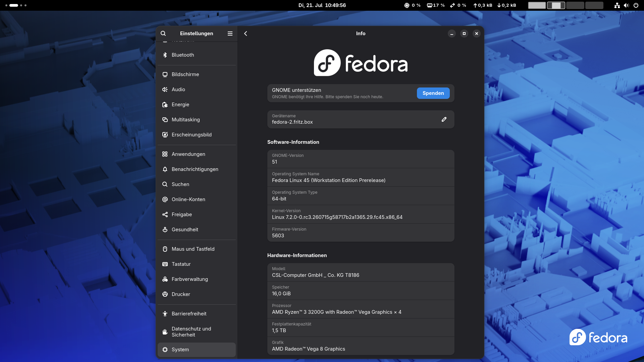Click the Erscheinungsbild icon
Image resolution: width=644 pixels, height=362 pixels.
tap(165, 135)
